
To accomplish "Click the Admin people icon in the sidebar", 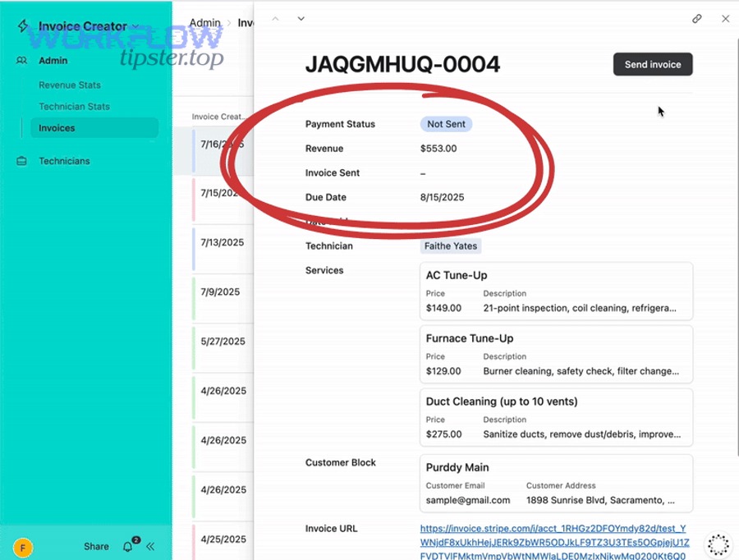I will 20,60.
